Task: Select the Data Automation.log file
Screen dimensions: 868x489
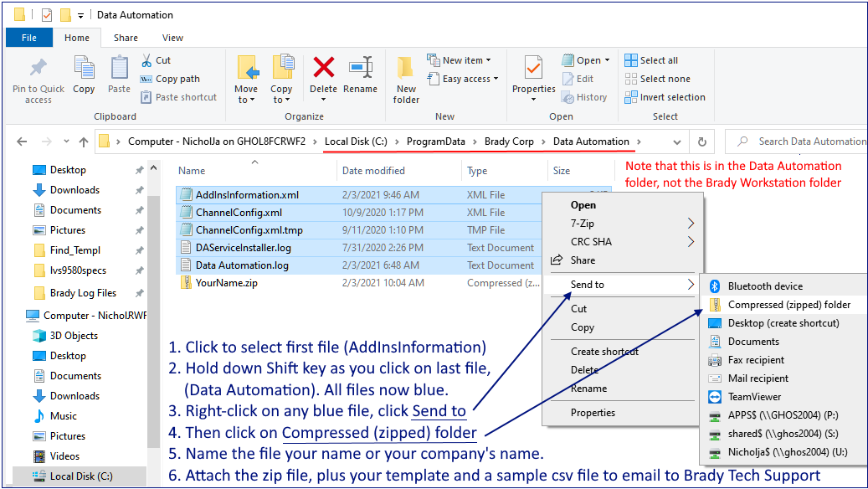Action: [242, 265]
